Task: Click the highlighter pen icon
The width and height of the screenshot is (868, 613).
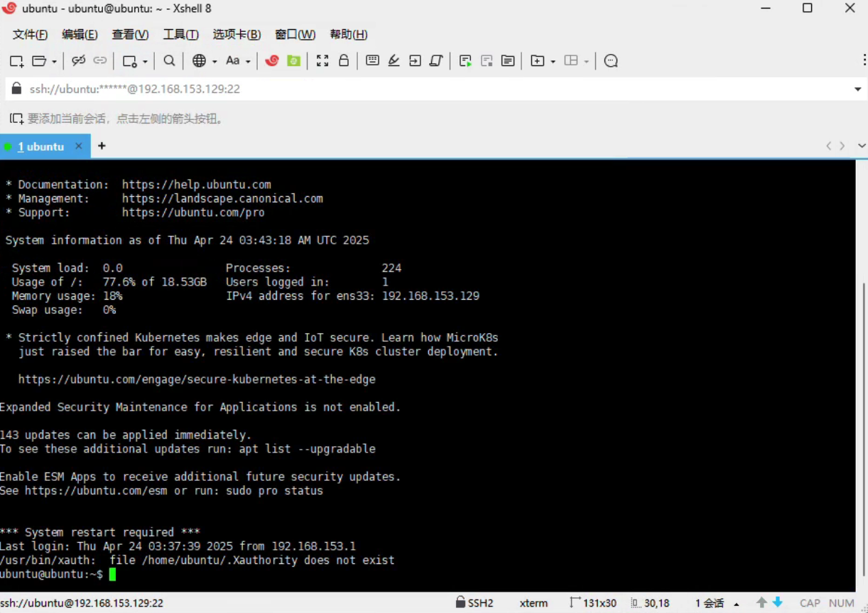Action: pos(394,61)
